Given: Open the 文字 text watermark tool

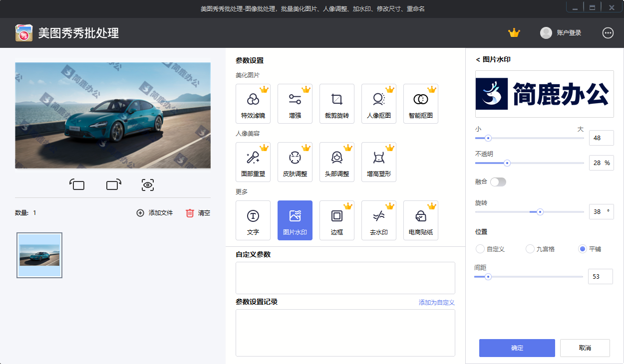Looking at the screenshot, I should (x=253, y=220).
